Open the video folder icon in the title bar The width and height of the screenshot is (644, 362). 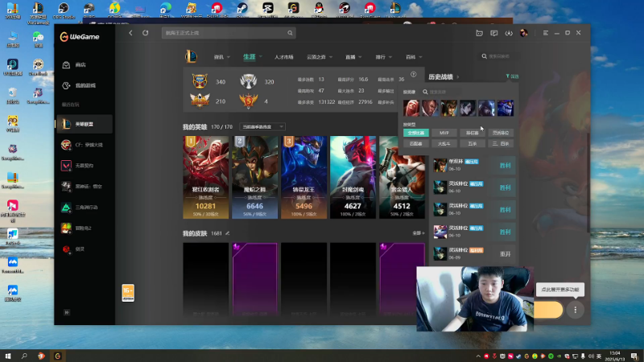[x=479, y=33]
